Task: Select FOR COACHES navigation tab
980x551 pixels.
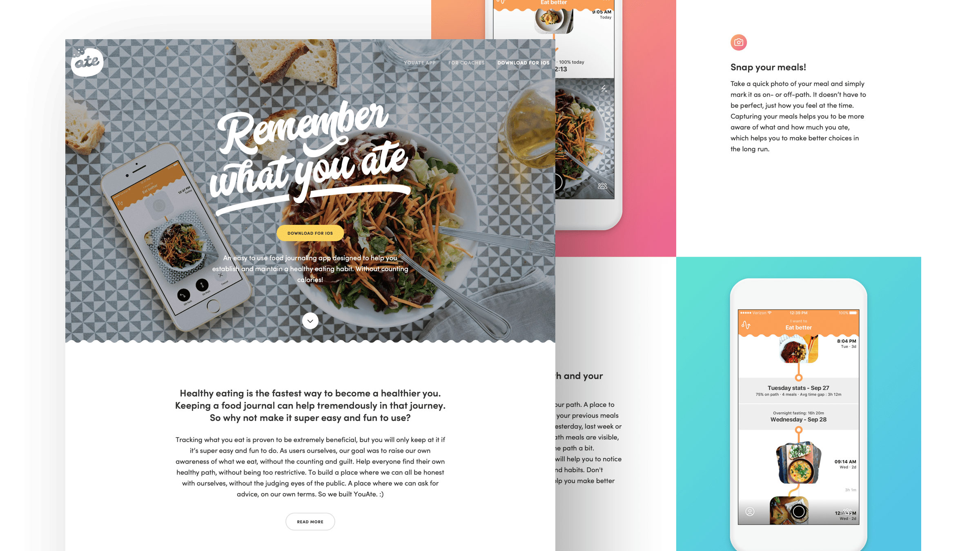Action: coord(466,62)
